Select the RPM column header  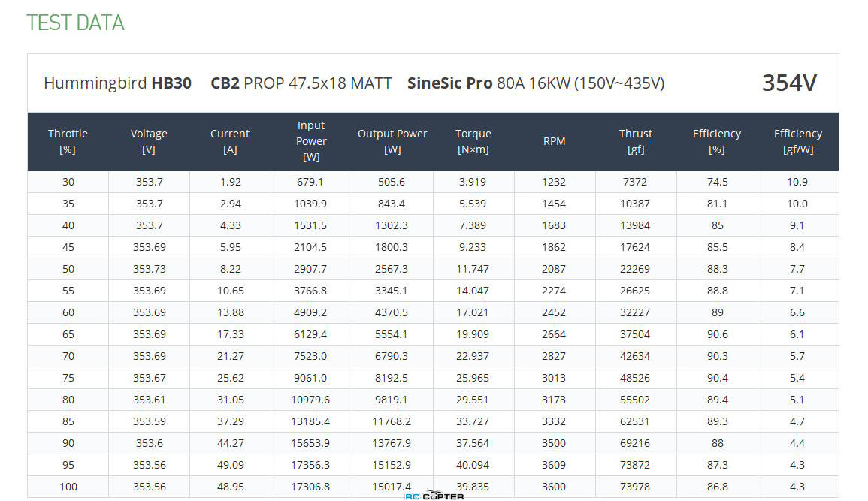(x=554, y=141)
